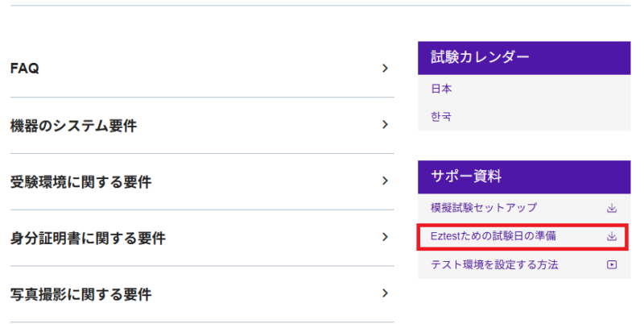The width and height of the screenshot is (644, 324).
Task: Expand the FAQ section chevron
Action: [x=386, y=69]
